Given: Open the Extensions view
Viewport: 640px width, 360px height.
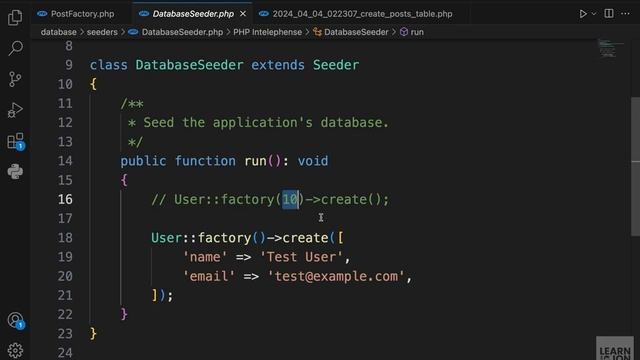Looking at the screenshot, I should pos(16,141).
